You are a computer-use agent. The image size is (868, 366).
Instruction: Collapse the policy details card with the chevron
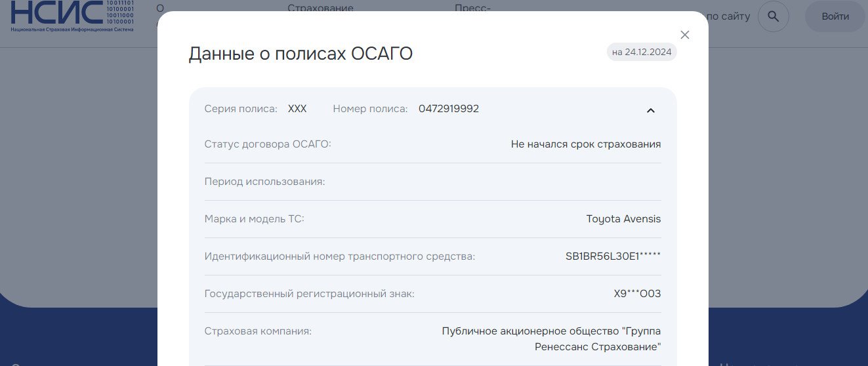650,110
